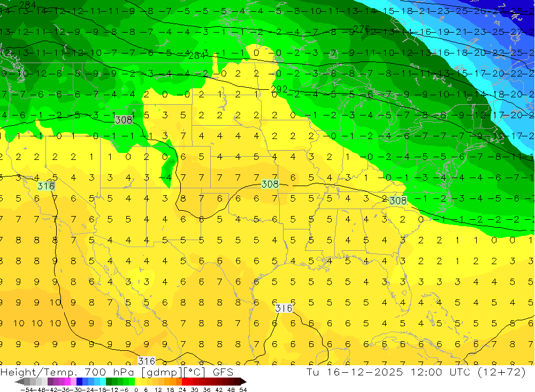
Task: Click the 308 contour label over Missouri
Action: click(x=270, y=185)
